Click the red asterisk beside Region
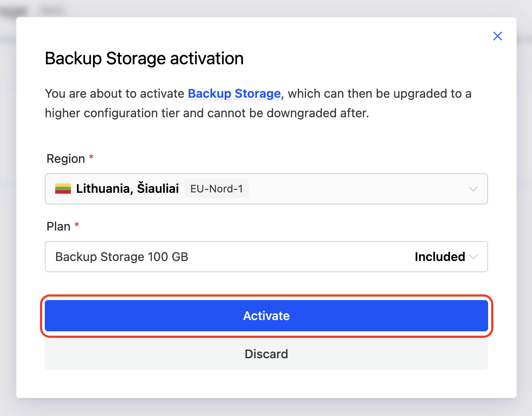The width and height of the screenshot is (532, 416). click(91, 157)
